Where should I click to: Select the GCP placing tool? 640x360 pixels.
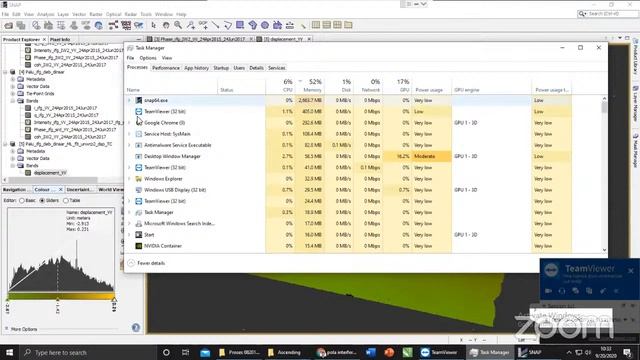click(203, 25)
